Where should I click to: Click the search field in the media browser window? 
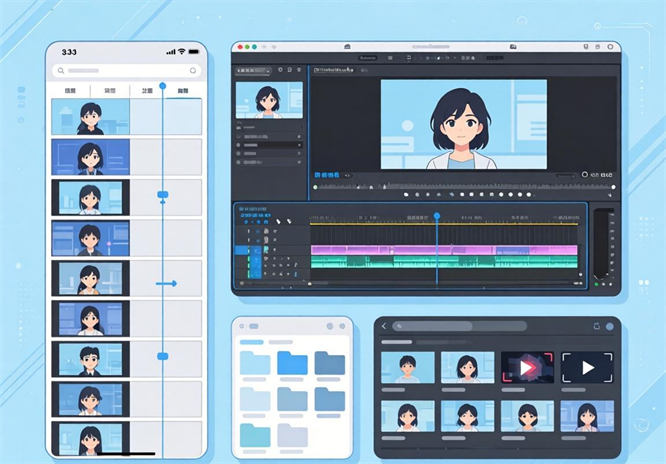(459, 326)
